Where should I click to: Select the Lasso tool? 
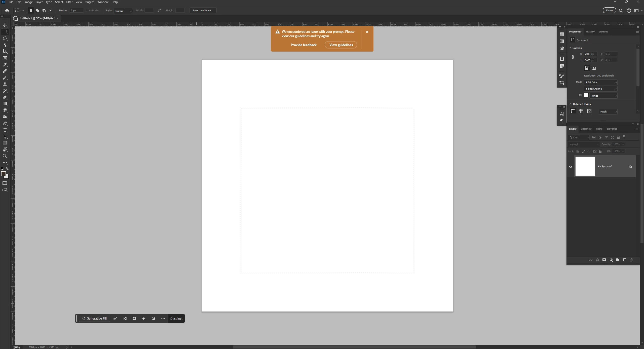click(5, 38)
